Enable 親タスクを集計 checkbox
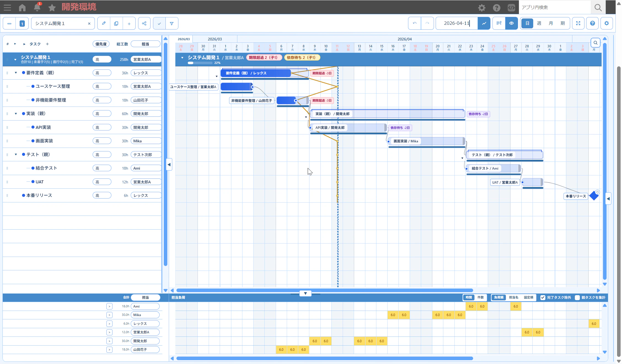Image resolution: width=622 pixels, height=364 pixels. (x=577, y=298)
